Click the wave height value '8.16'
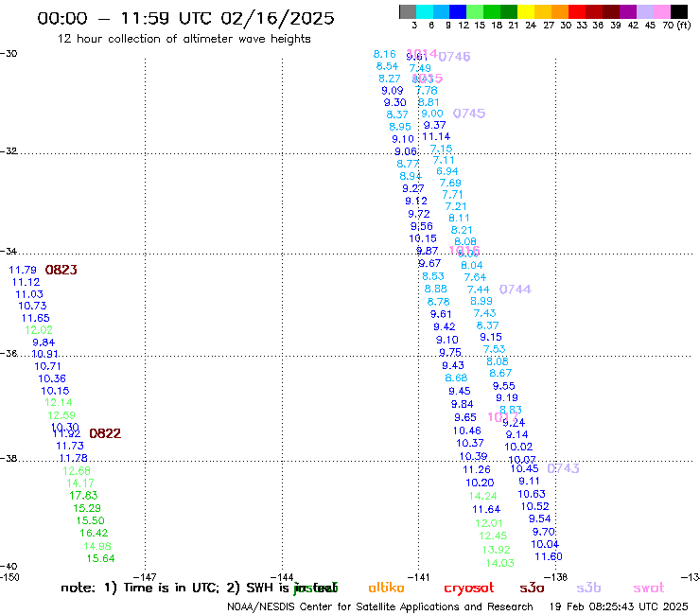Screen dimensions: 700x615 pyautogui.click(x=384, y=54)
